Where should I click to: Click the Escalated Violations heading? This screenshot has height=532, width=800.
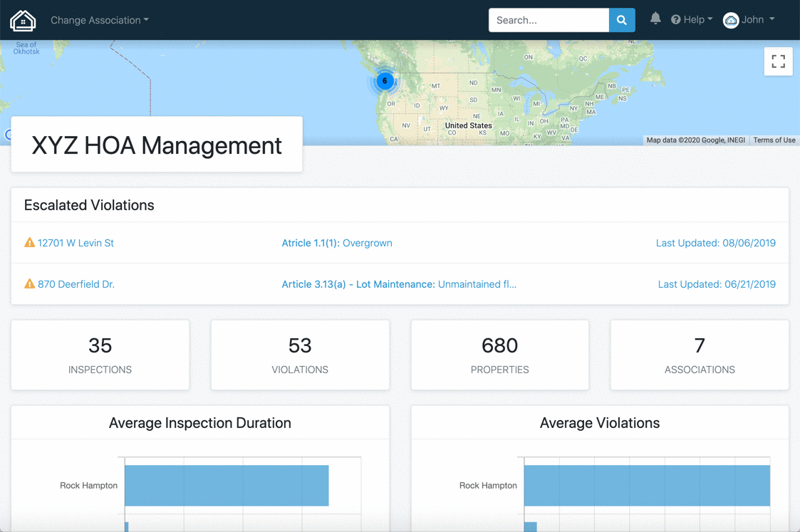(89, 205)
